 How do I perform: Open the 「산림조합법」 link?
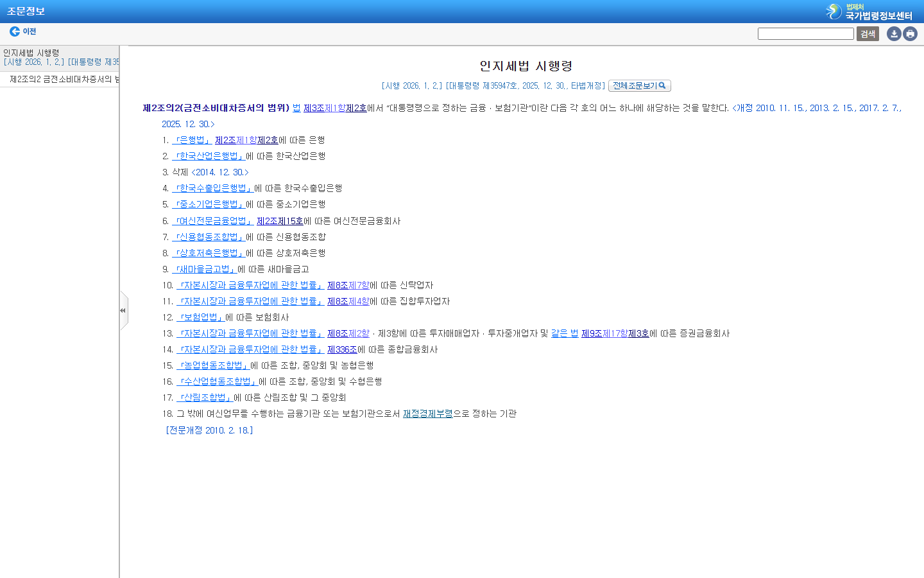(x=205, y=398)
